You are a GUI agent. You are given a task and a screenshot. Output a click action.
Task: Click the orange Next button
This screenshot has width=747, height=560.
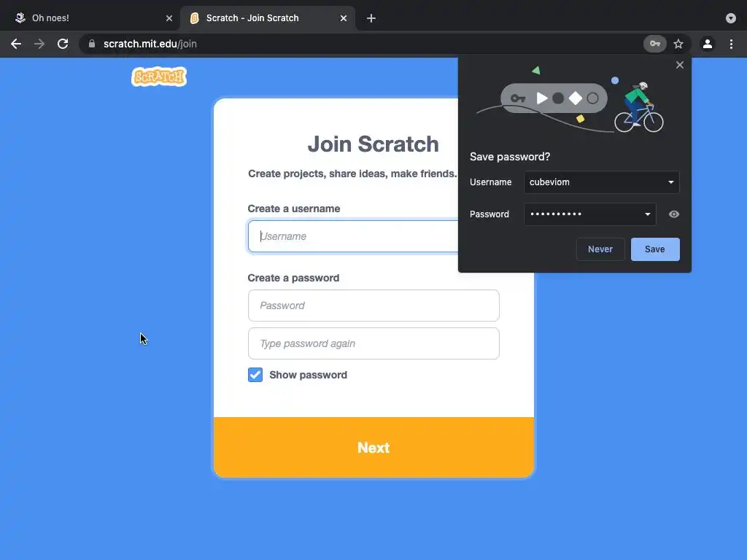373,447
